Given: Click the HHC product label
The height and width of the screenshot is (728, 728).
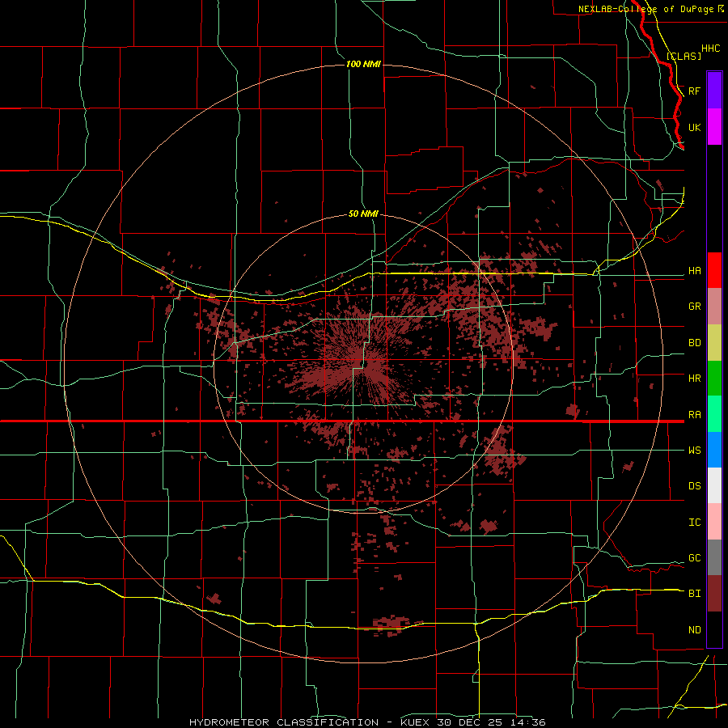Looking at the screenshot, I should click(710, 49).
